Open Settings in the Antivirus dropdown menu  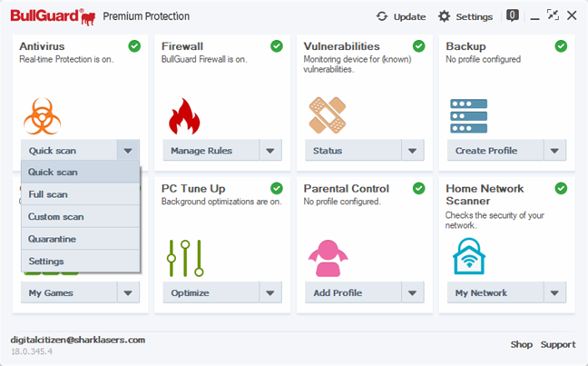(80, 261)
